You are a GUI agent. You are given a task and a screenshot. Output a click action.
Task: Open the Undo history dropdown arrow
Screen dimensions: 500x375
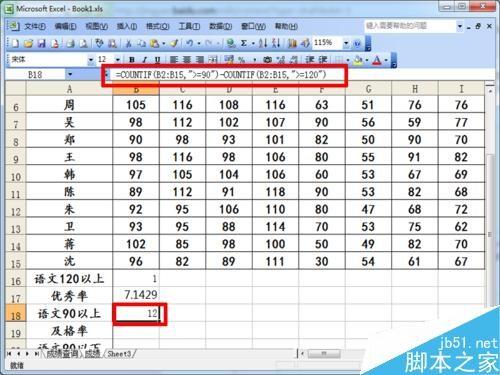pos(199,43)
